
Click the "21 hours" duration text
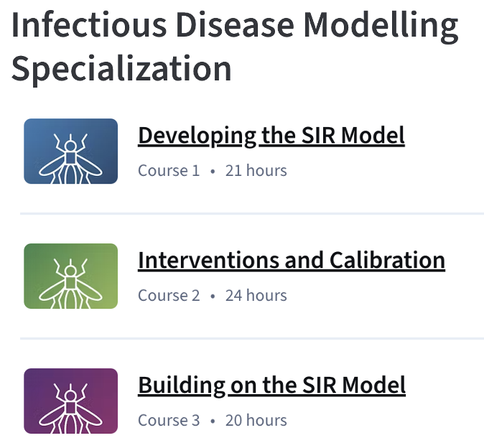pyautogui.click(x=256, y=171)
